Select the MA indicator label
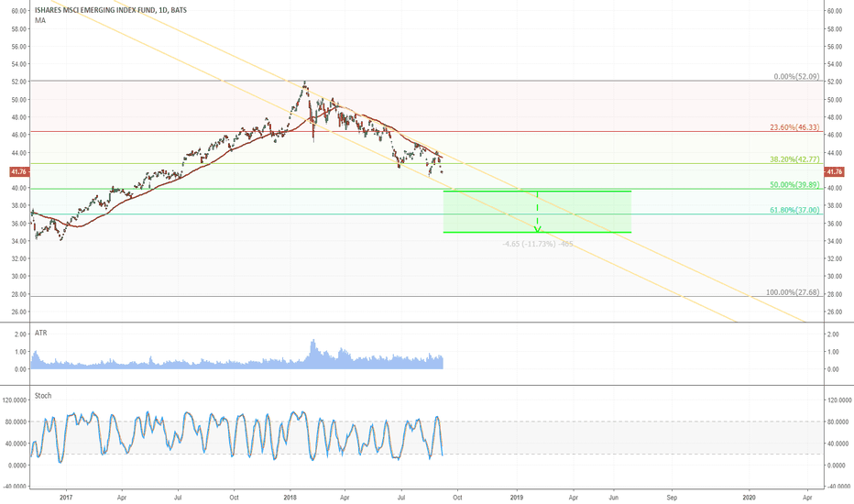 (x=40, y=20)
